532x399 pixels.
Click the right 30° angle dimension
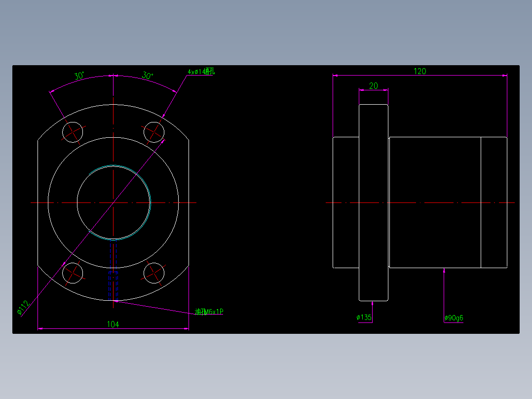click(x=148, y=76)
